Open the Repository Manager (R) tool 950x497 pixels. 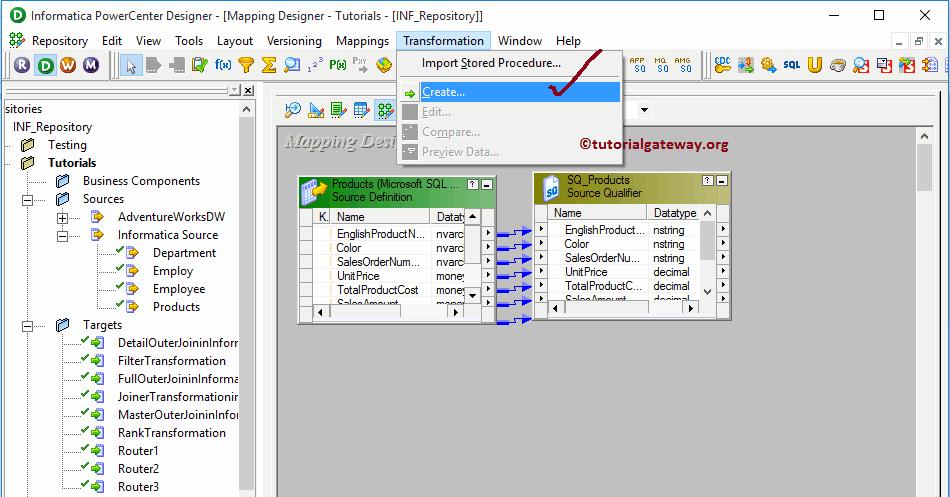pos(22,65)
